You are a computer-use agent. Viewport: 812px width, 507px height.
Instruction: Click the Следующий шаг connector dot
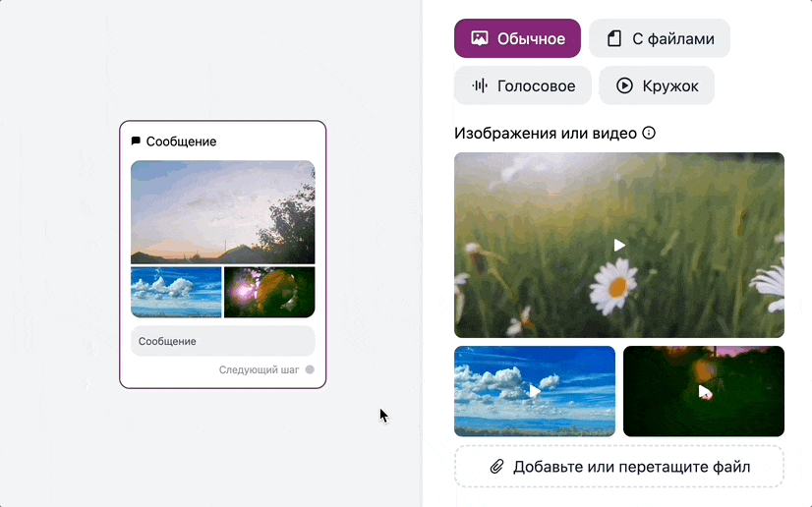pos(310,369)
